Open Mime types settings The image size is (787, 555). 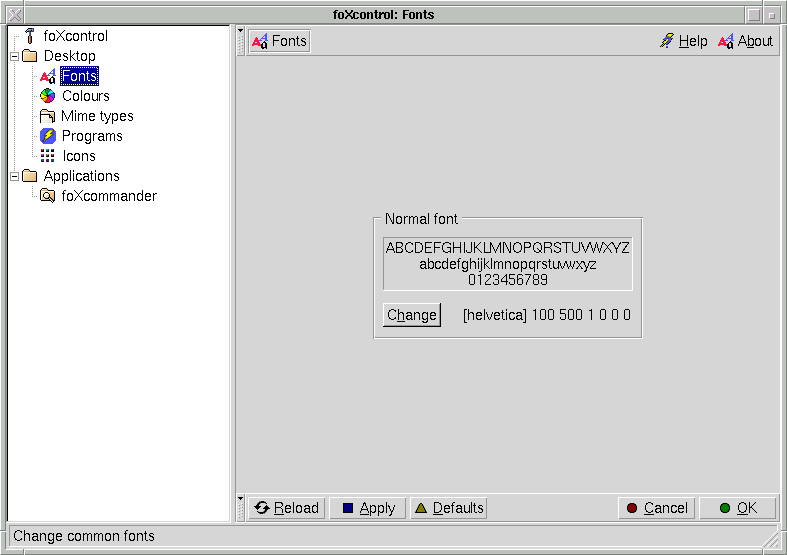[97, 116]
